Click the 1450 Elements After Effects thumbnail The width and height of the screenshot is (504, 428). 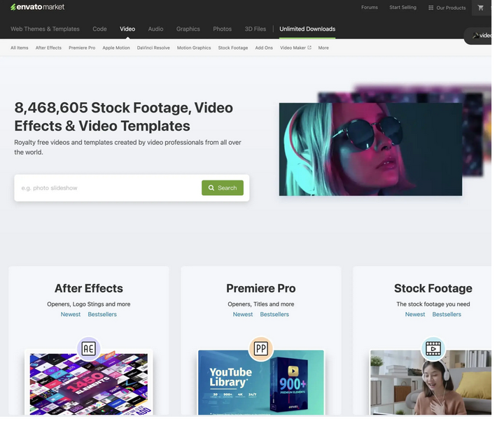tap(89, 384)
